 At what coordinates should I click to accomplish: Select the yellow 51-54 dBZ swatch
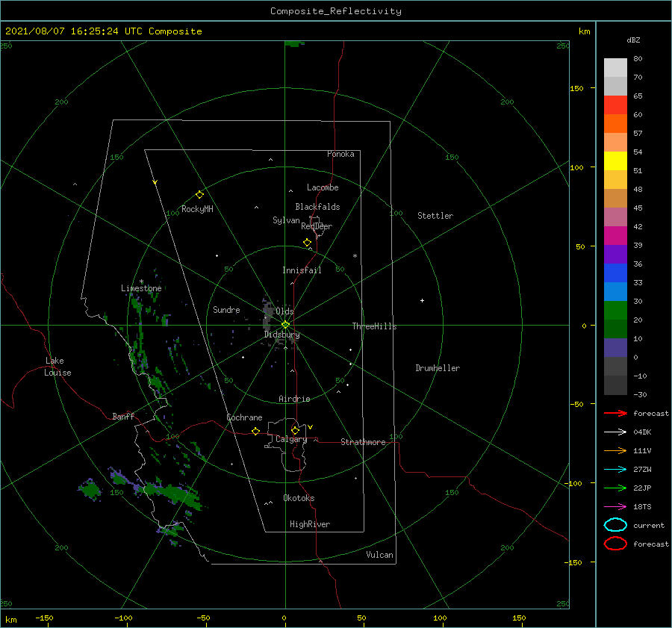coord(615,161)
